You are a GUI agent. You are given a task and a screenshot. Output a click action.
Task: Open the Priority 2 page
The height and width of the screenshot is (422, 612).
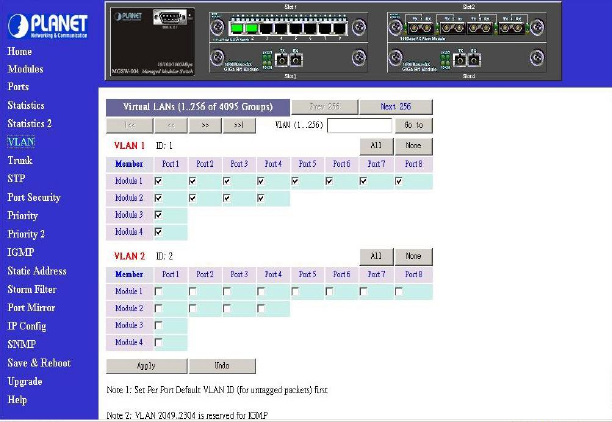click(x=26, y=234)
